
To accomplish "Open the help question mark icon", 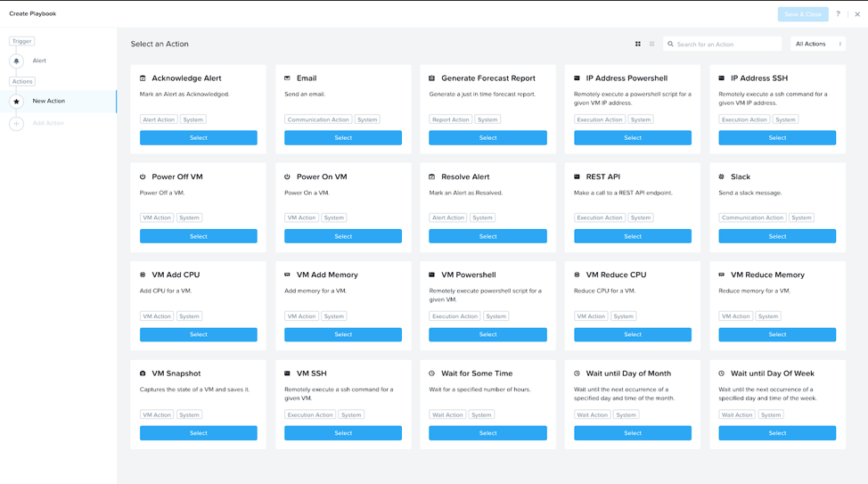I will [x=838, y=14].
